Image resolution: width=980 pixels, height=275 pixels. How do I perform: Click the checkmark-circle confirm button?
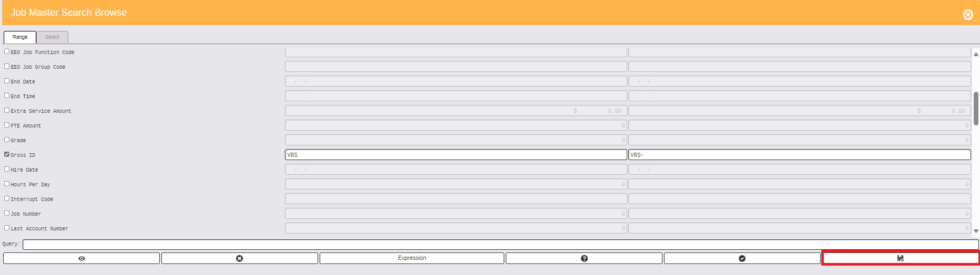[x=742, y=258]
